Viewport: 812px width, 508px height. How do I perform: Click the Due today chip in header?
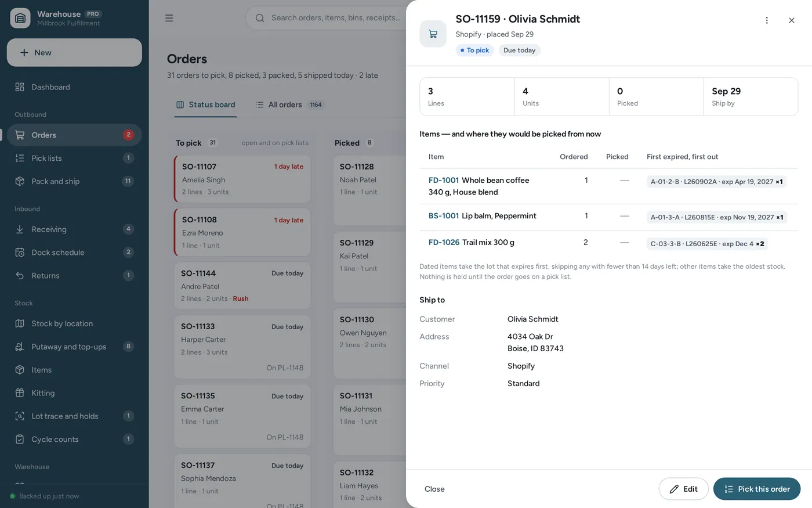click(x=520, y=51)
